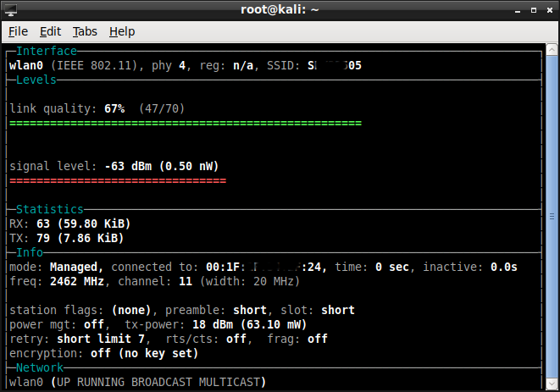Viewport: 560px width, 392px height.
Task: Click the vertical scrollbar thumb grip
Action: tap(552, 216)
